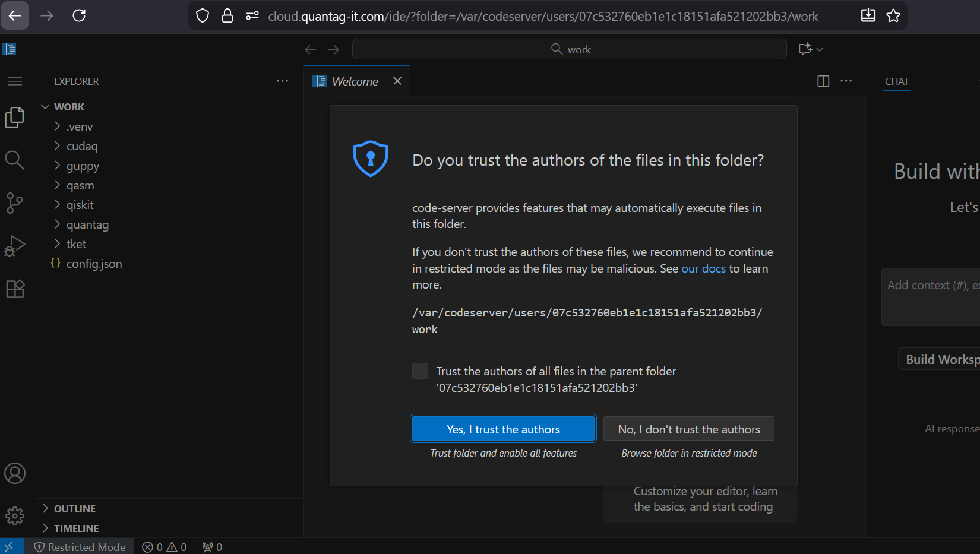Click Yes, I trust the authors
The image size is (980, 554).
[x=503, y=429]
